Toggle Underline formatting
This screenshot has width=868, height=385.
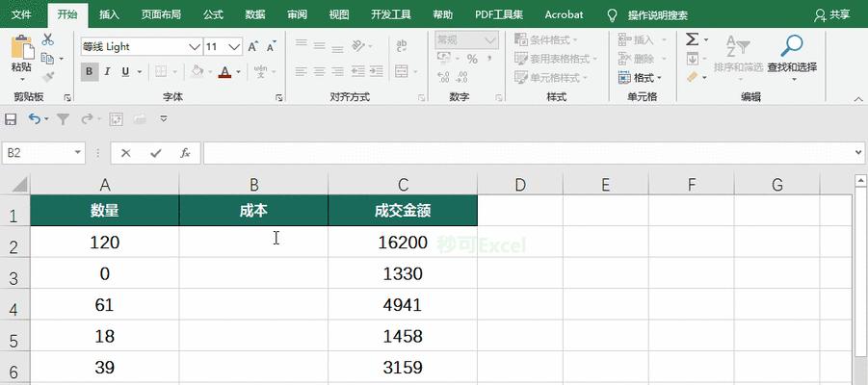[x=125, y=71]
